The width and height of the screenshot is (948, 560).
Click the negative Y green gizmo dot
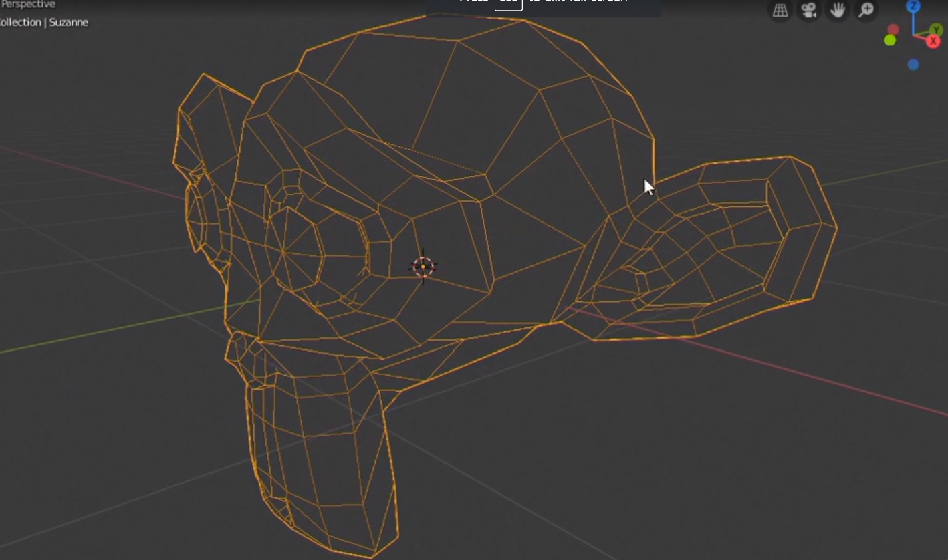click(x=890, y=40)
